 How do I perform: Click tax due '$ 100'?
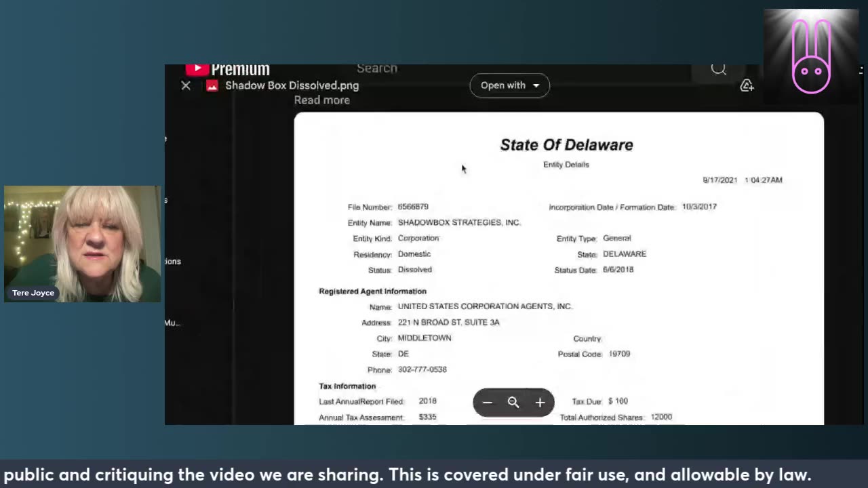618,401
